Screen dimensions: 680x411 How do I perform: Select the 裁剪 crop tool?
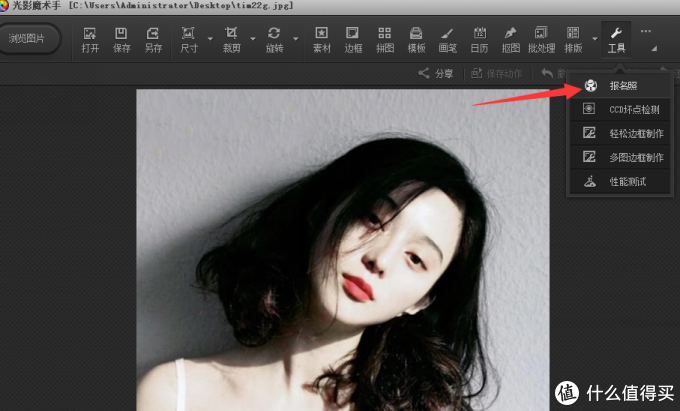pyautogui.click(x=231, y=40)
